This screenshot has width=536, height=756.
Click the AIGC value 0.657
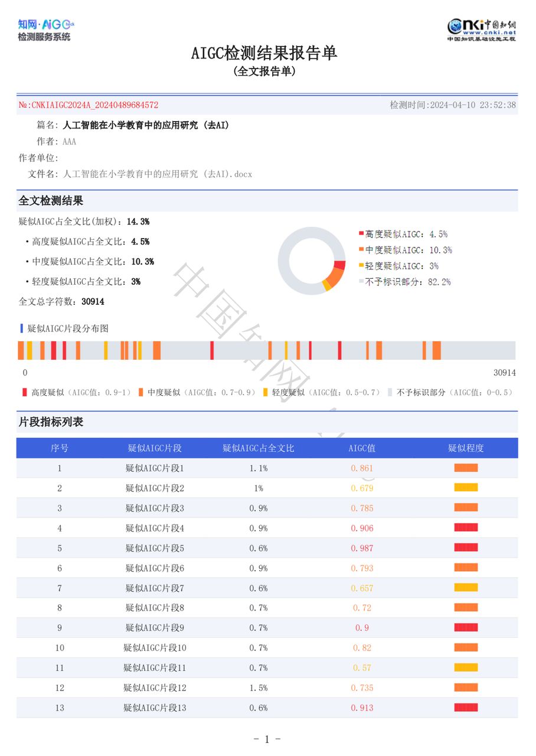362,588
